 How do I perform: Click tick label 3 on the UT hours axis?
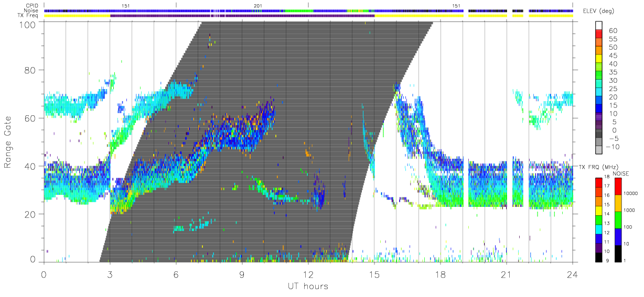pos(110,274)
